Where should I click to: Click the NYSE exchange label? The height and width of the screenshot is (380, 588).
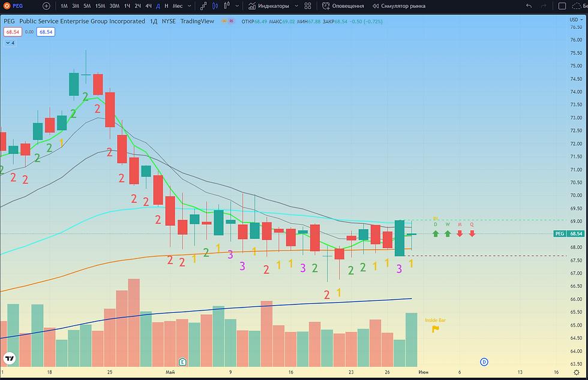169,21
